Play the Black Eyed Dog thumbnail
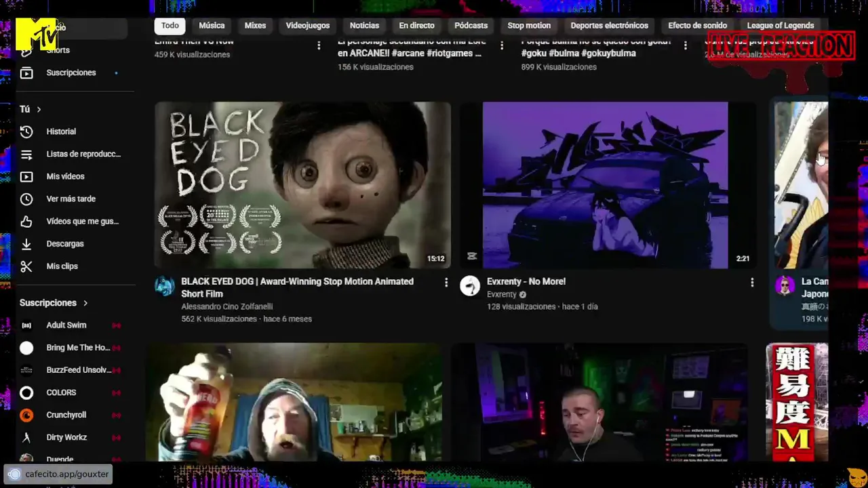 (x=302, y=185)
